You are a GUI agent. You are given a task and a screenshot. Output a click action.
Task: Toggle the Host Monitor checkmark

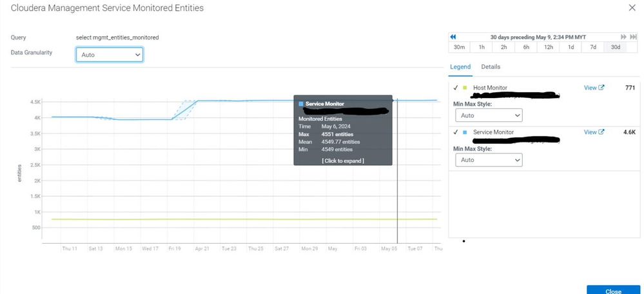point(456,88)
